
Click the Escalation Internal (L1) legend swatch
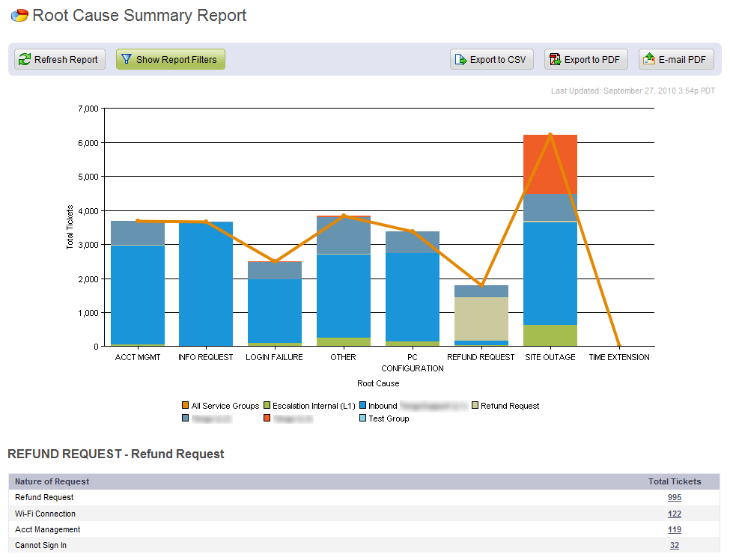267,406
